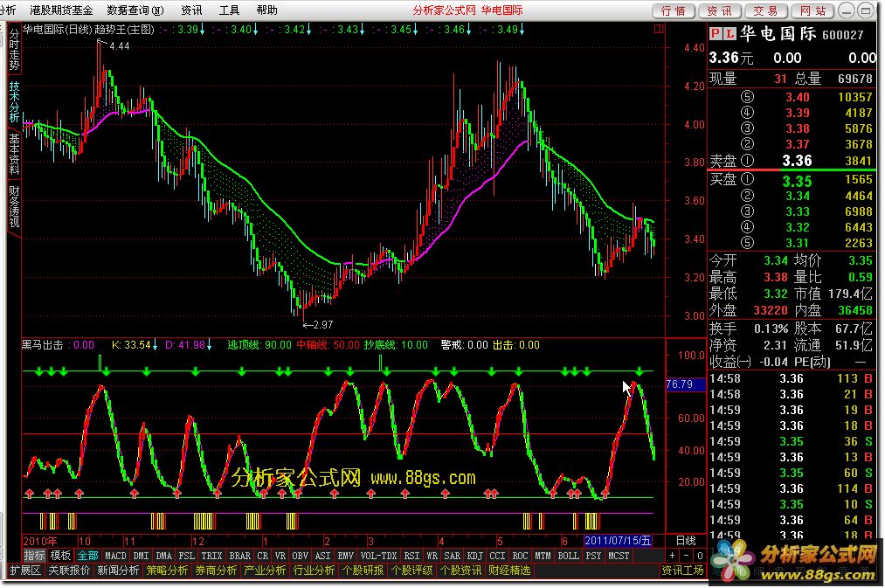
Task: Click the plus zoom button beside 日线
Action: point(672,556)
